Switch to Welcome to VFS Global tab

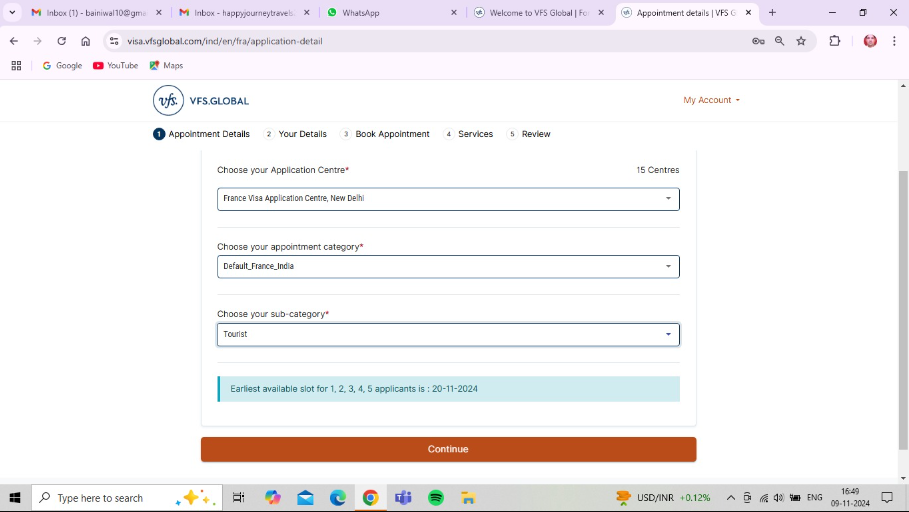pos(540,12)
